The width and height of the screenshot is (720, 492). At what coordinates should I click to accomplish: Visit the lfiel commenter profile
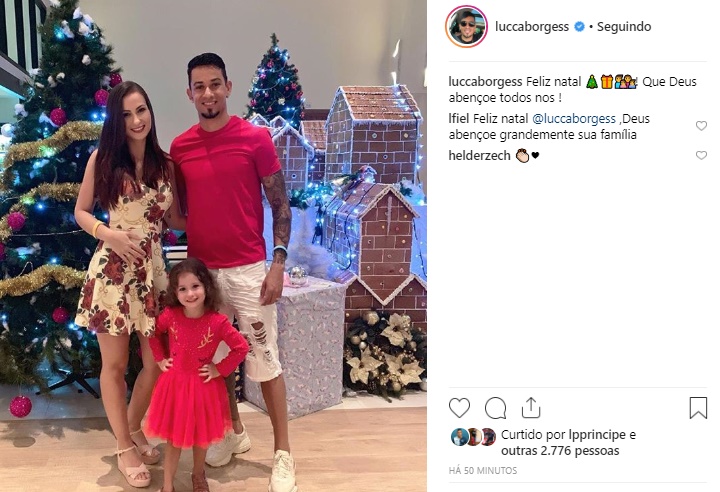(x=459, y=119)
